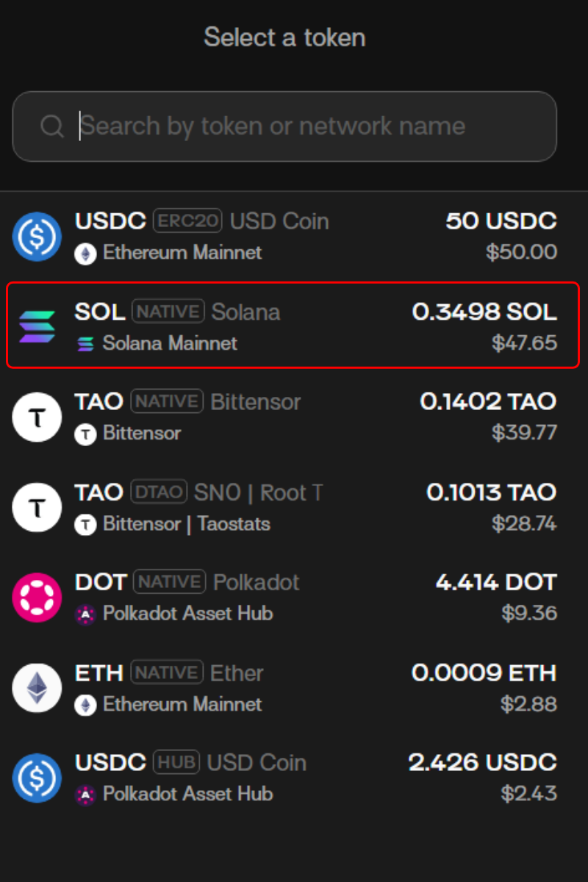Image resolution: width=588 pixels, height=882 pixels.
Task: Choose DOT on Polkadot Asset Hub
Action: (x=294, y=598)
